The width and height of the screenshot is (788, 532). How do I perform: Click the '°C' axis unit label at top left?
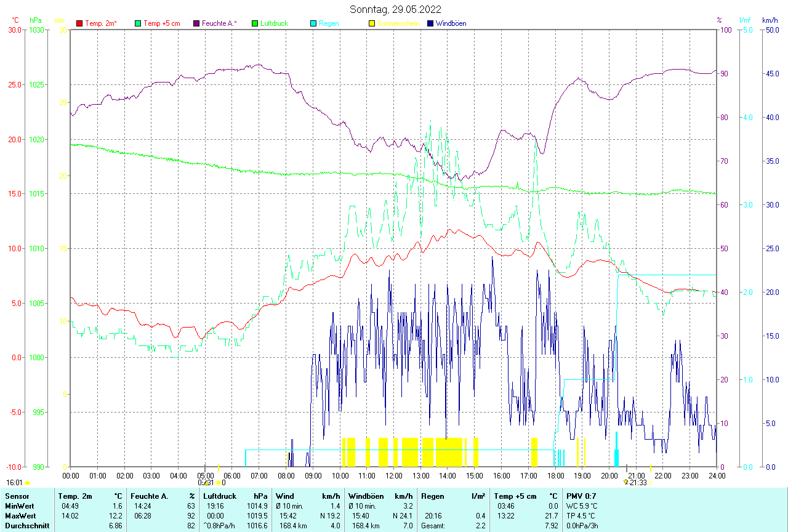coord(15,20)
